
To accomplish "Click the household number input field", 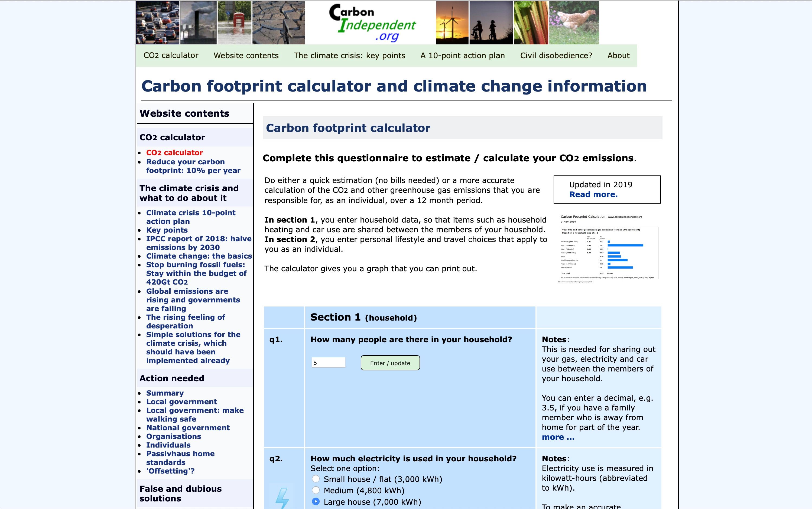I will [x=327, y=363].
